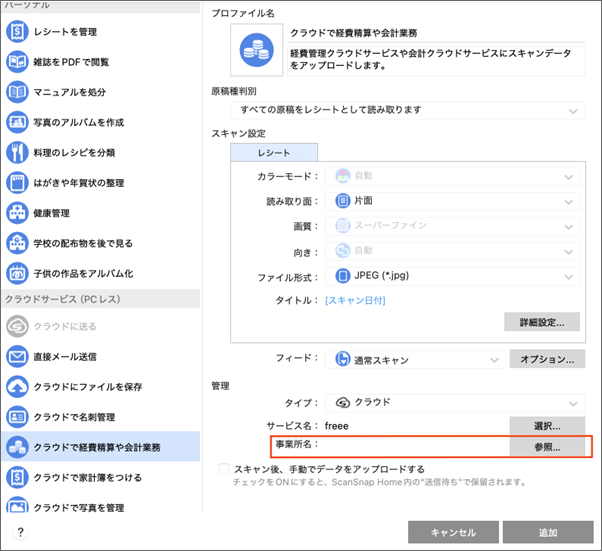Choose the はがきや年賀状の整理 icon

[x=17, y=183]
